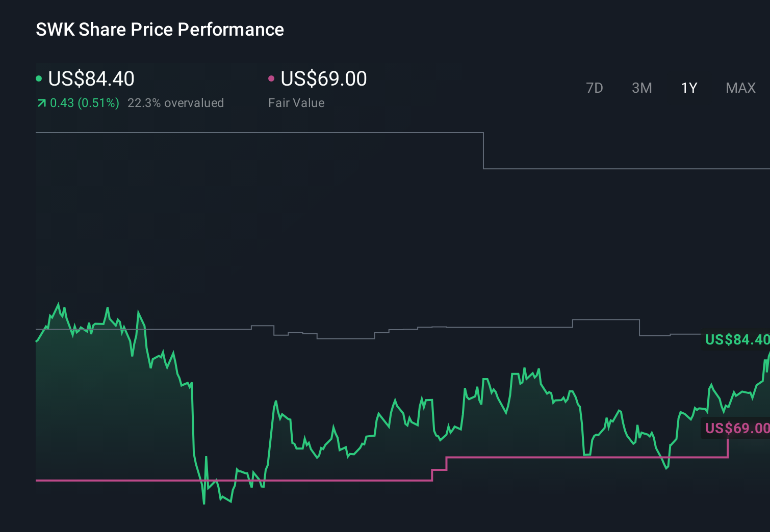Open Fair Value explanation via Fair Value label
The height and width of the screenshot is (532, 770).
[x=296, y=102]
